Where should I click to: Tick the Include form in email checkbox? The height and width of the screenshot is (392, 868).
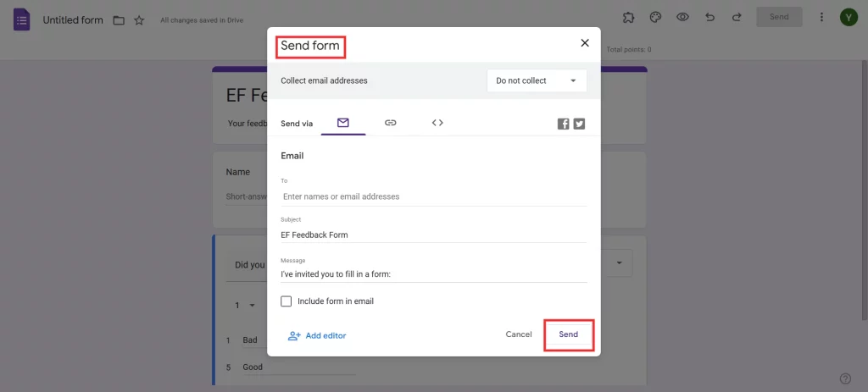click(x=287, y=301)
